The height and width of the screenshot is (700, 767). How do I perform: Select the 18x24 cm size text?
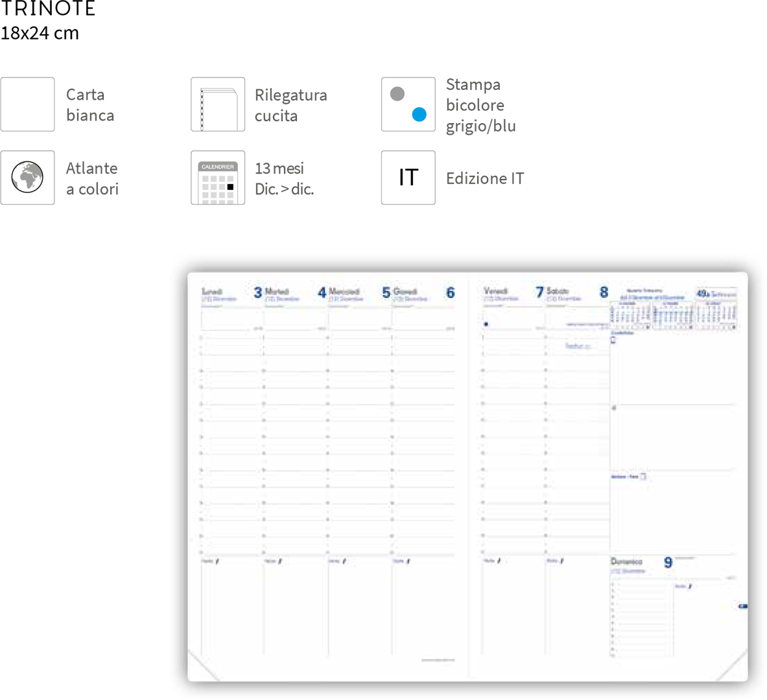pyautogui.click(x=40, y=33)
